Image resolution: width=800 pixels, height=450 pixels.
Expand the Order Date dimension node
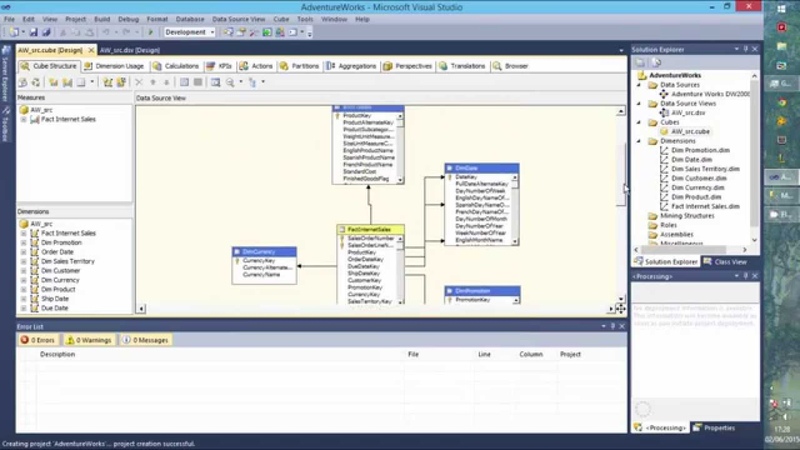click(x=23, y=252)
